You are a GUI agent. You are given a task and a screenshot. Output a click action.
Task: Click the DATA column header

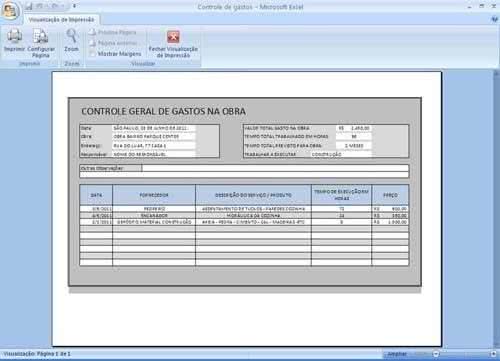point(96,195)
